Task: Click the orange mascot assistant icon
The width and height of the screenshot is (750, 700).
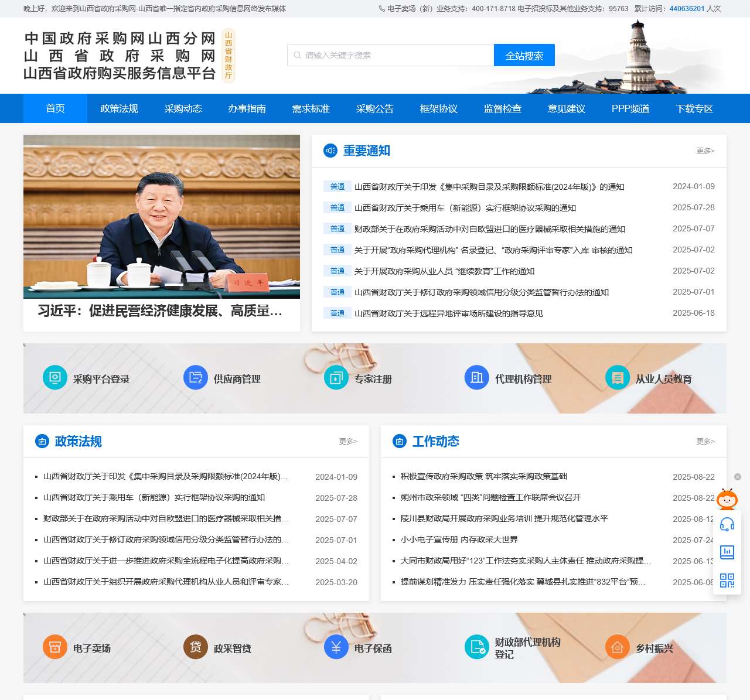Action: [x=727, y=501]
